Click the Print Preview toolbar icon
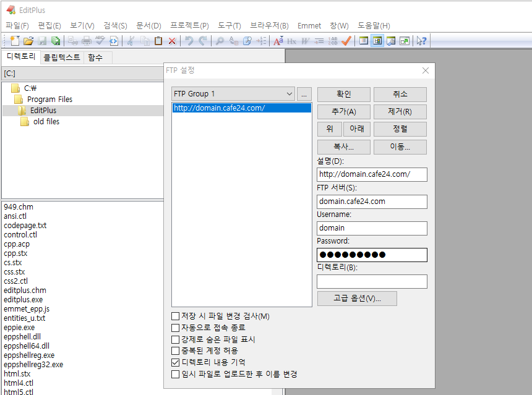The width and height of the screenshot is (532, 395). pyautogui.click(x=72, y=41)
